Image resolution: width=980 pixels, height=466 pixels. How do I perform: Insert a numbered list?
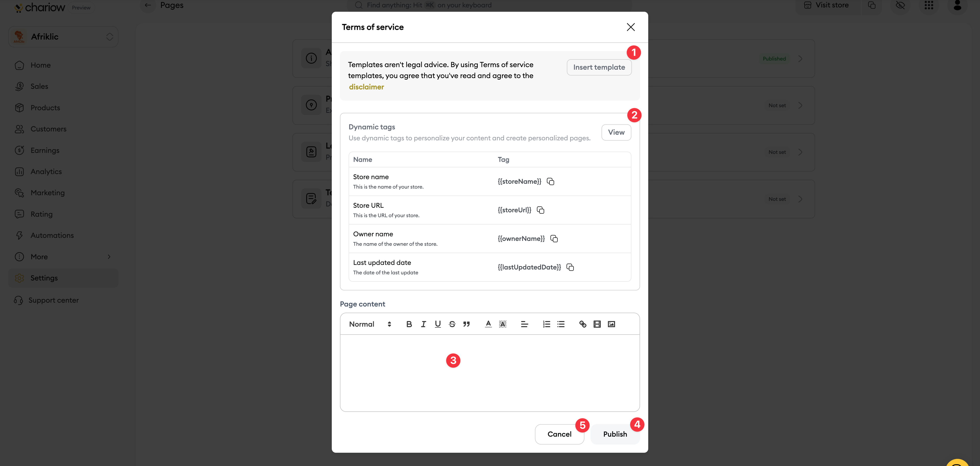[546, 324]
